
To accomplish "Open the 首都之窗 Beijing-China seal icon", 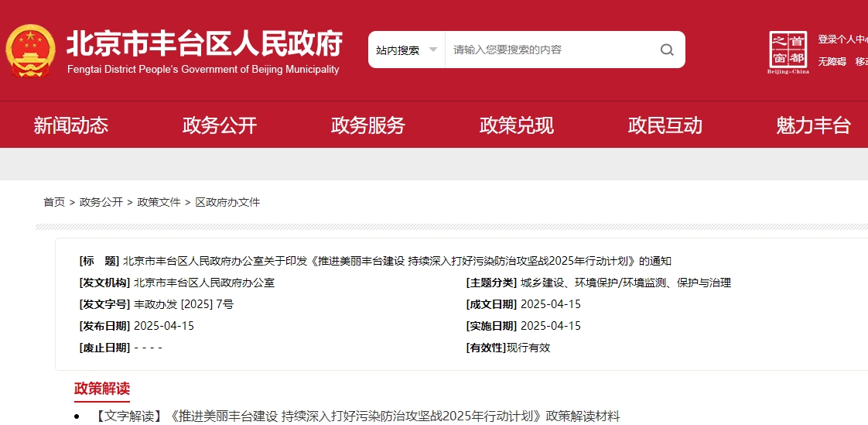I will [x=788, y=53].
